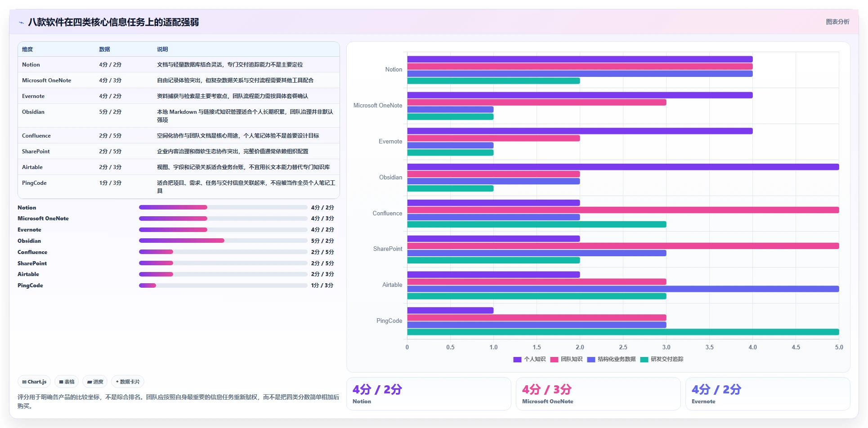The height and width of the screenshot is (428, 868).
Task: Click the Microsoft OneNote y-axis label in chart
Action: [x=378, y=106]
